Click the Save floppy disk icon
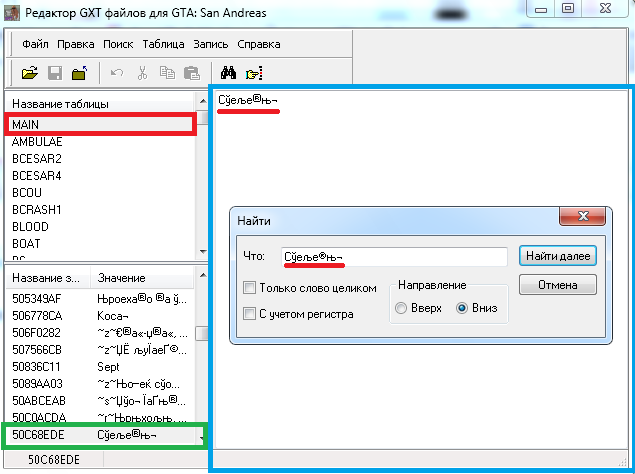The image size is (635, 474). (x=55, y=72)
